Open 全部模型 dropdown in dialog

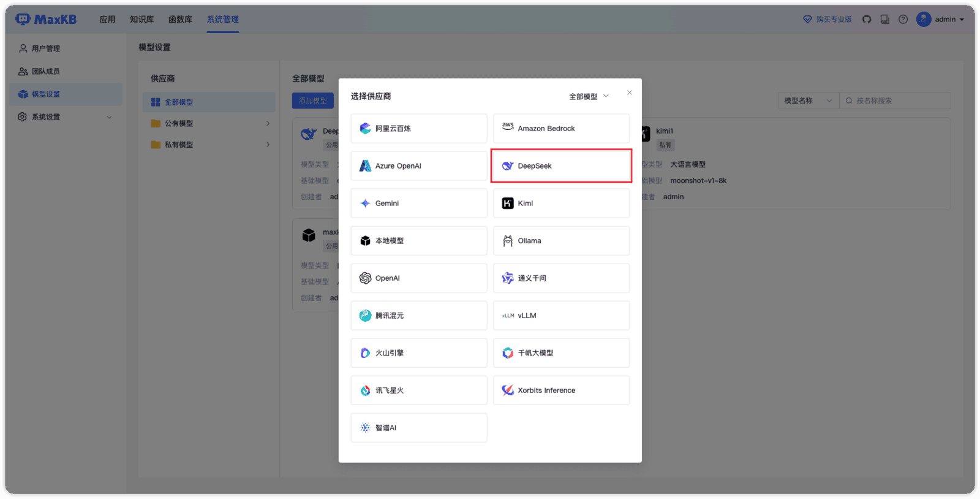click(589, 96)
